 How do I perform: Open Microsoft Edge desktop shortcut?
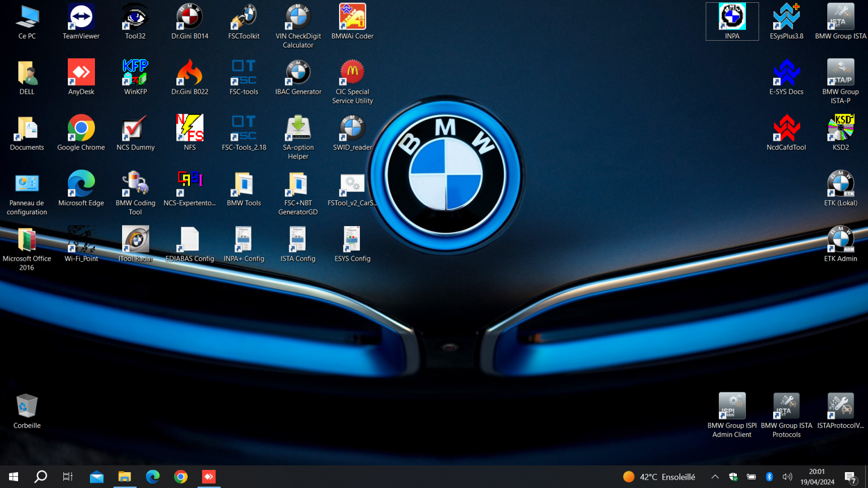[x=81, y=188]
